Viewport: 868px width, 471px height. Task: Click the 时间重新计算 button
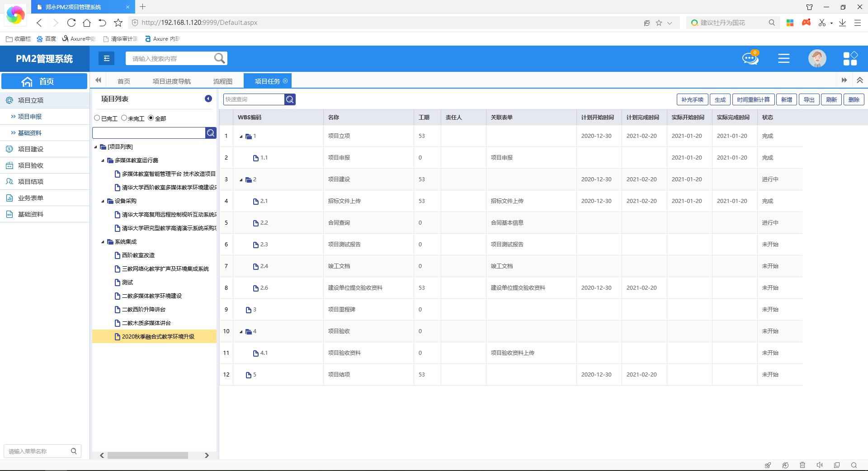(x=753, y=99)
